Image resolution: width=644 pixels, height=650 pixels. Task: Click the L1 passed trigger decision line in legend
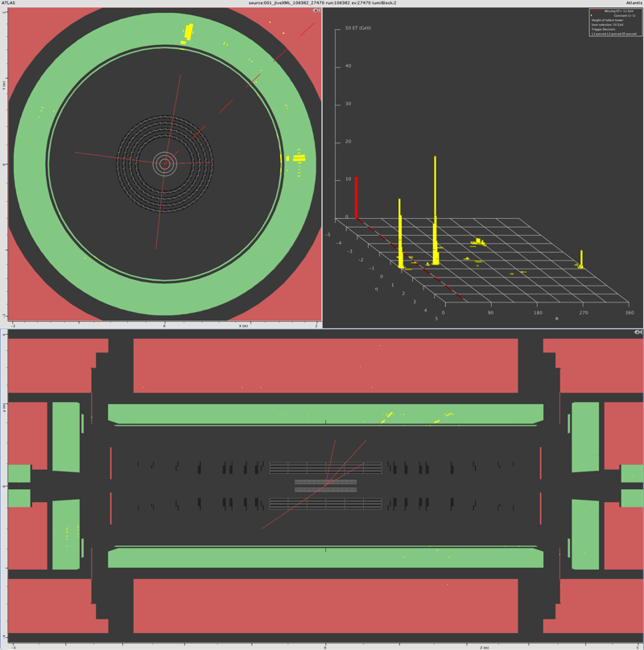tap(614, 34)
